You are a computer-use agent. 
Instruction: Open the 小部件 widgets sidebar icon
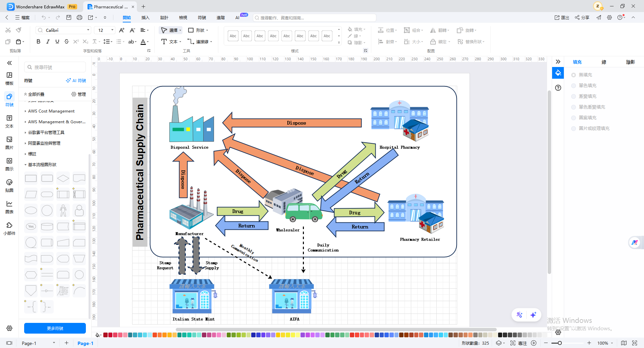(x=9, y=229)
